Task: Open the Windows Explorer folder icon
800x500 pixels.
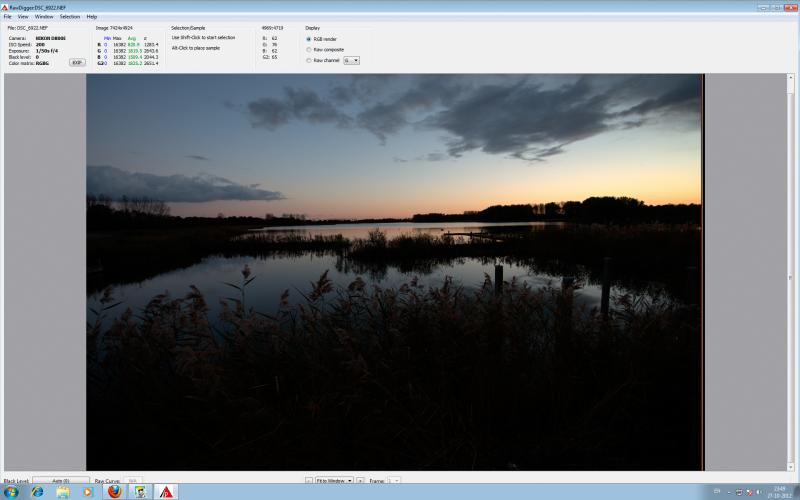Action: 63,492
